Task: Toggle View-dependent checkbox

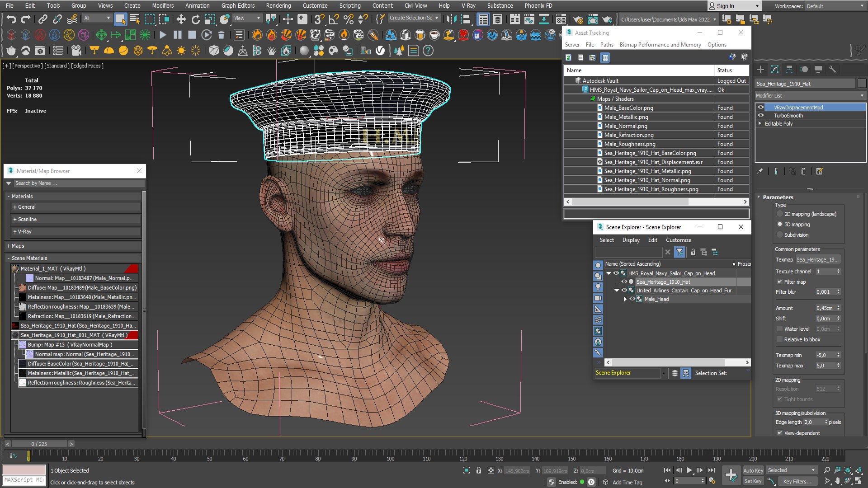Action: pos(779,433)
